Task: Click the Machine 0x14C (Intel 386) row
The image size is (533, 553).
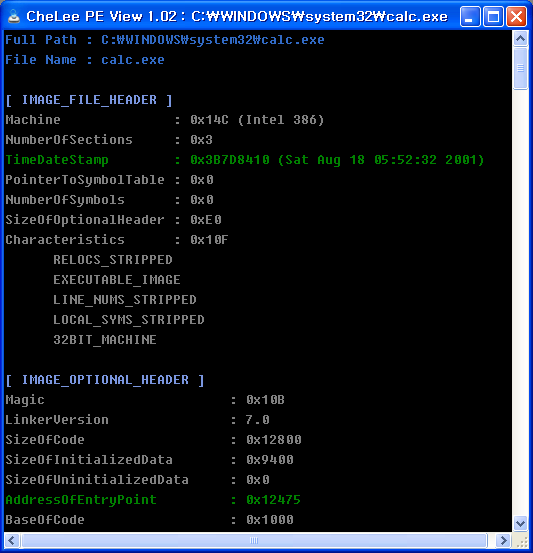Action: click(165, 120)
